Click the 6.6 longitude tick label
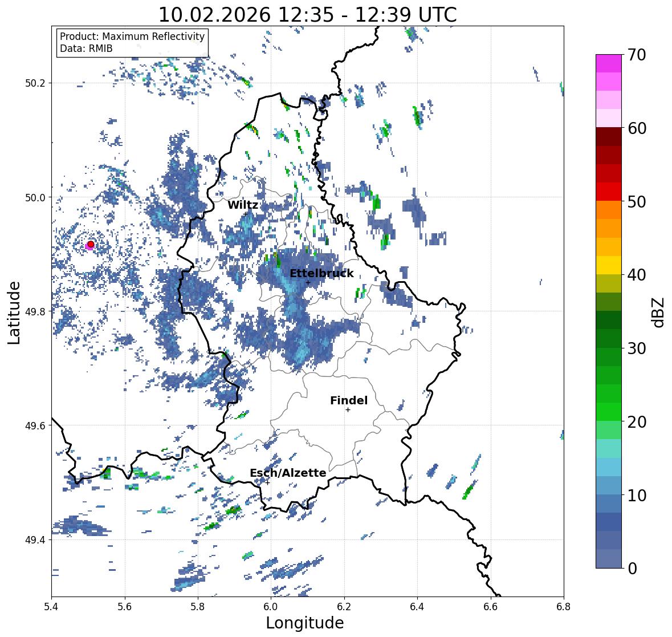This screenshot has height=637, width=672. pos(491,607)
